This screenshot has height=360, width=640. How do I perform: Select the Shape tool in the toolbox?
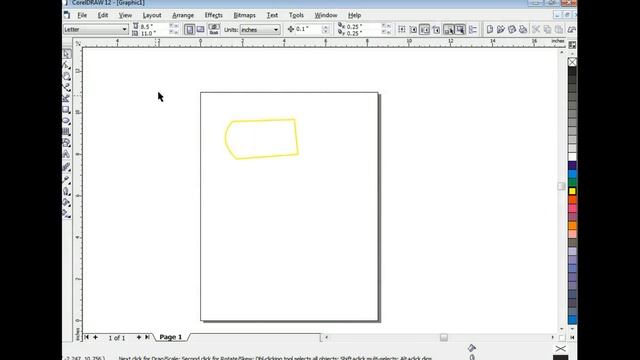[x=67, y=65]
